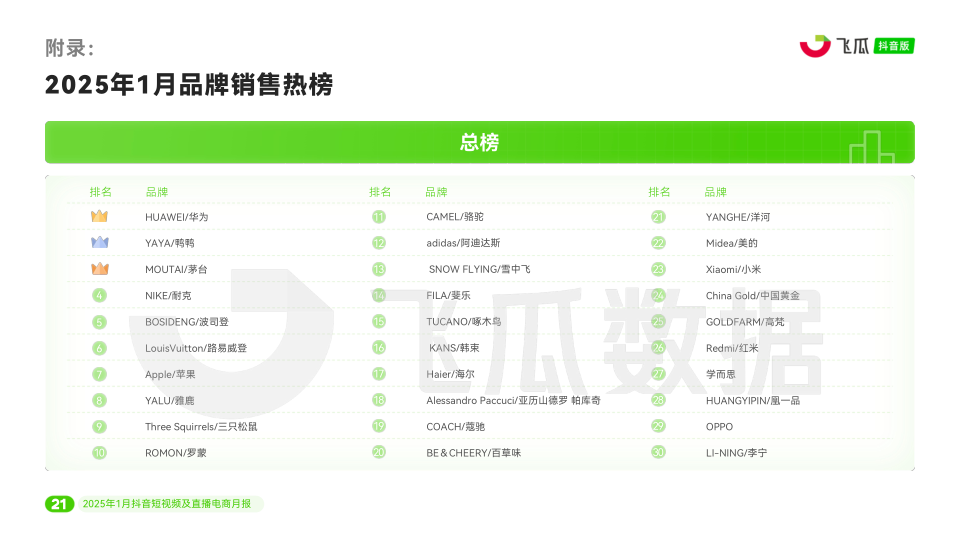960x540 pixels.
Task: Click the HUAWEI/华为 brand name
Action: pyautogui.click(x=176, y=217)
